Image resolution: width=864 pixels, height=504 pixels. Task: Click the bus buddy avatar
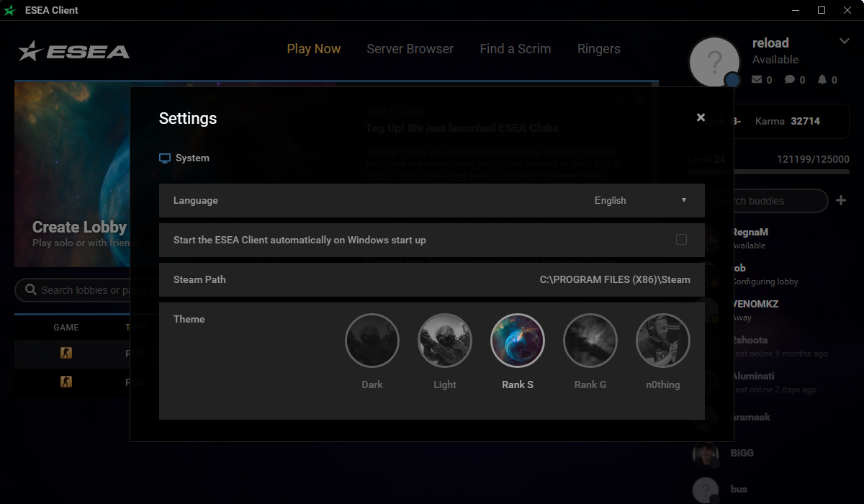coord(706,490)
